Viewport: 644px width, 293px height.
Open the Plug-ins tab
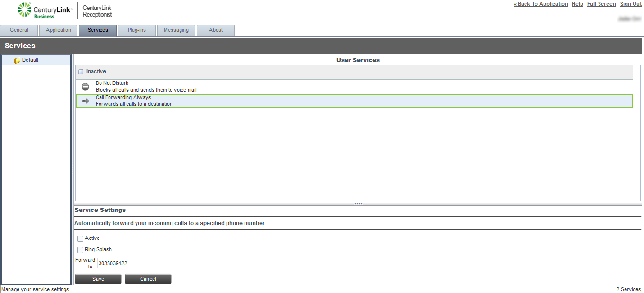[137, 30]
